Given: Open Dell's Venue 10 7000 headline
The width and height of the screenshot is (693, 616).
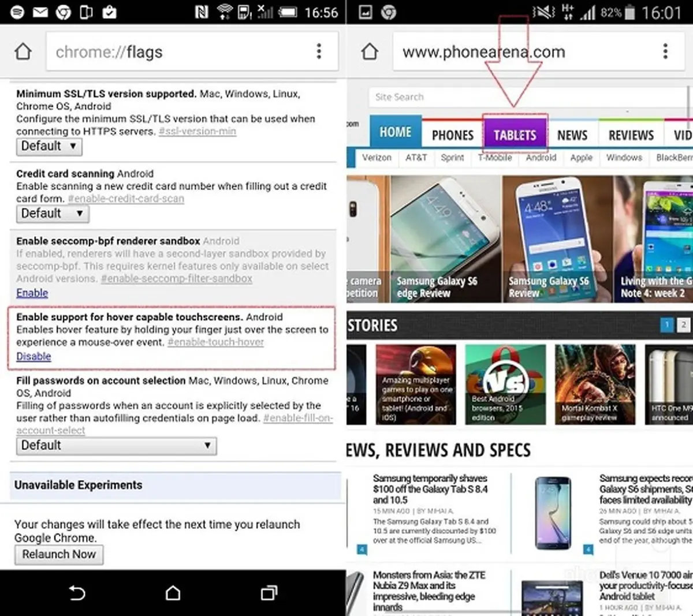Looking at the screenshot, I should [x=646, y=585].
